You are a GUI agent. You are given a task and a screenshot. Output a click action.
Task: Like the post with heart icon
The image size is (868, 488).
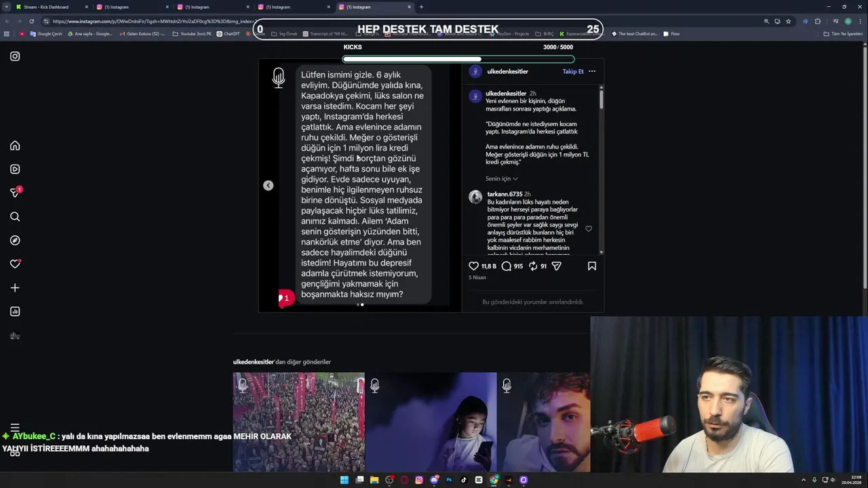(x=474, y=266)
